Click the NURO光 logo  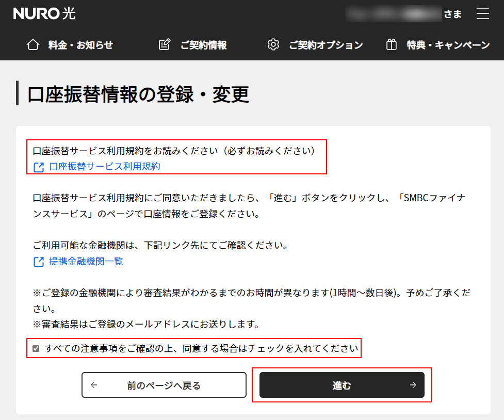tap(44, 14)
